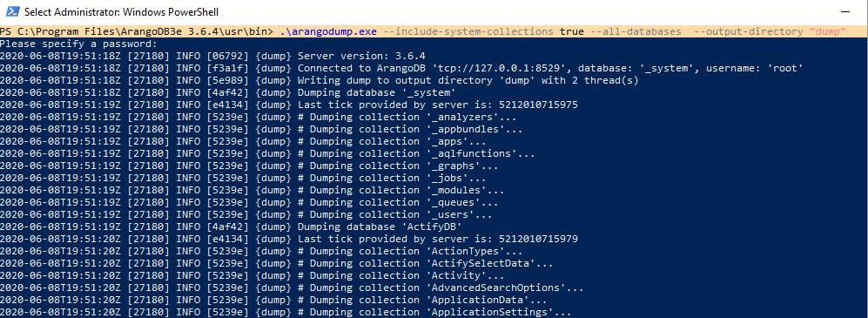This screenshot has width=868, height=318.
Task: Click the Dumping collection '_analyzers' line
Action: [x=259, y=117]
